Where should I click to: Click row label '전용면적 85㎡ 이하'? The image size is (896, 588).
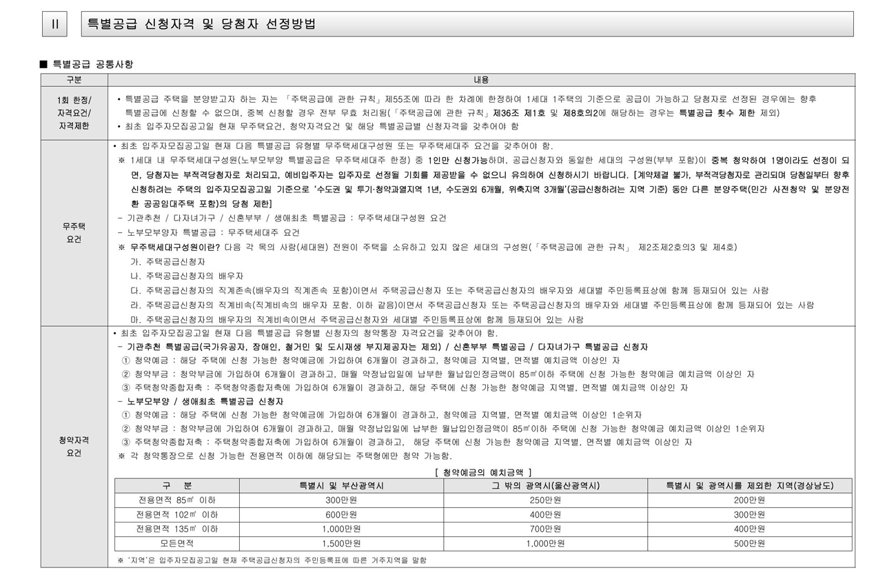pyautogui.click(x=177, y=500)
